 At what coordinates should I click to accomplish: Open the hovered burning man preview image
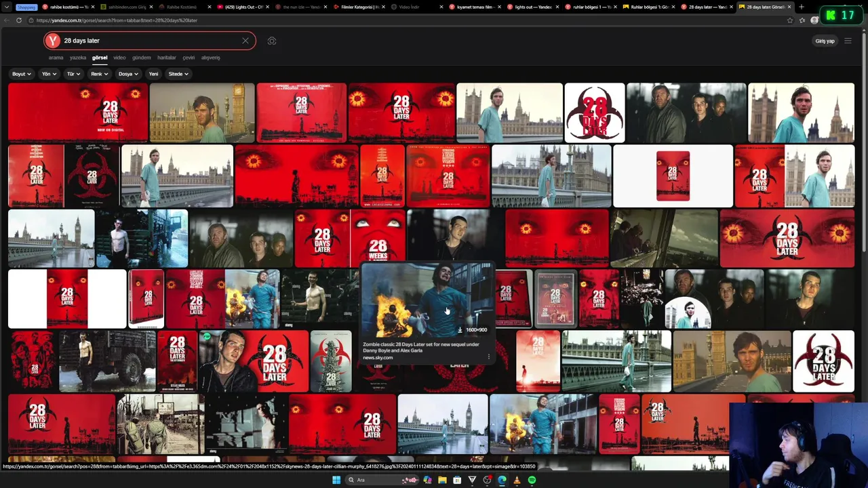pos(427,300)
